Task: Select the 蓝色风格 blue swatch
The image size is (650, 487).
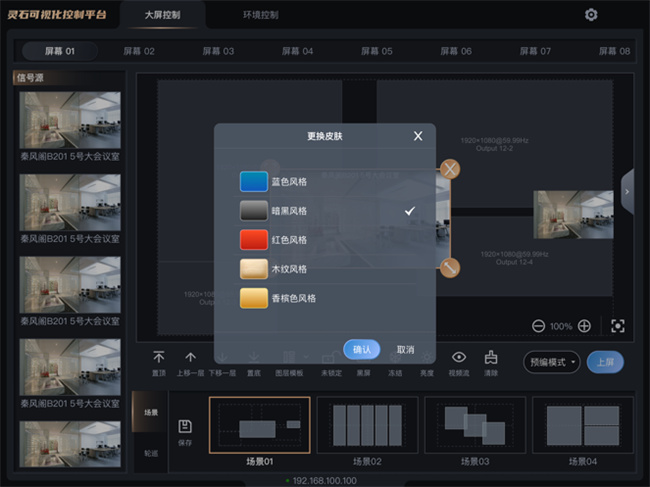Action: (254, 182)
